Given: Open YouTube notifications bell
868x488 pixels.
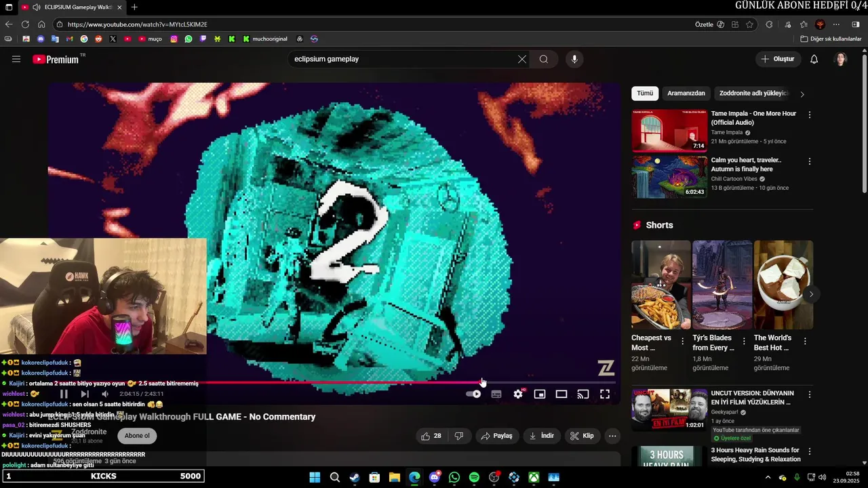Looking at the screenshot, I should pyautogui.click(x=814, y=59).
